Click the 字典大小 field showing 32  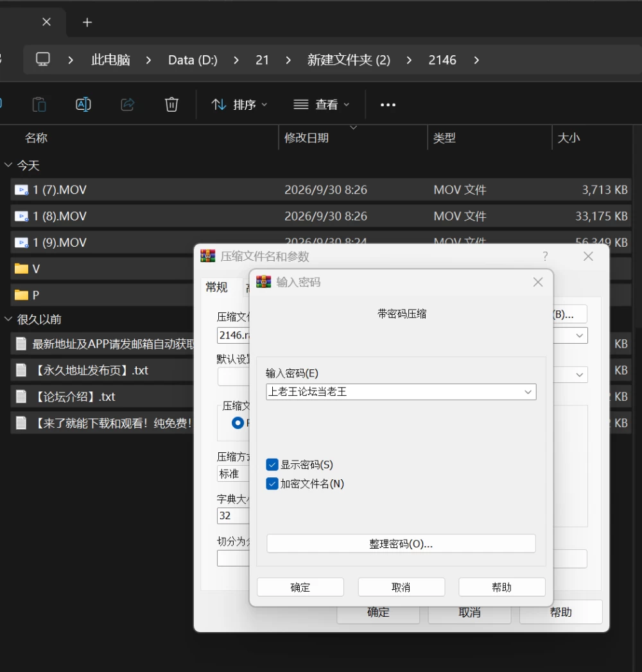(234, 516)
